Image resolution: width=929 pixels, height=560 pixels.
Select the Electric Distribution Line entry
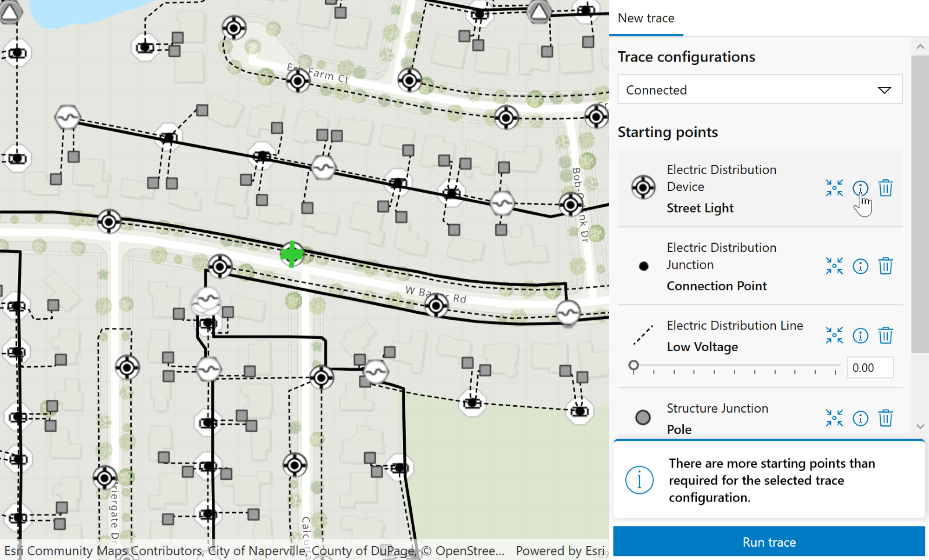coord(760,346)
